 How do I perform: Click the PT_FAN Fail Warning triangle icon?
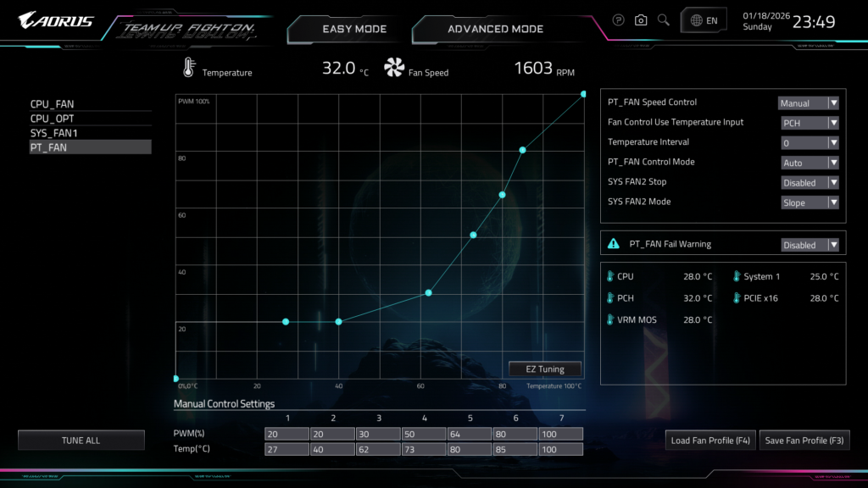coord(614,244)
